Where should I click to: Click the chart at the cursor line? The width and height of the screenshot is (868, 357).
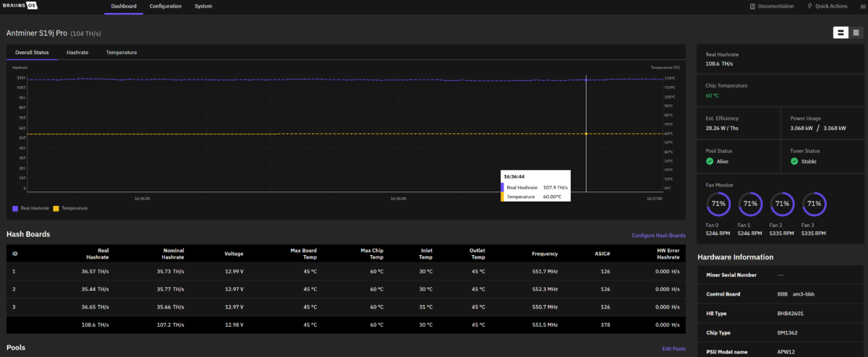(586, 134)
